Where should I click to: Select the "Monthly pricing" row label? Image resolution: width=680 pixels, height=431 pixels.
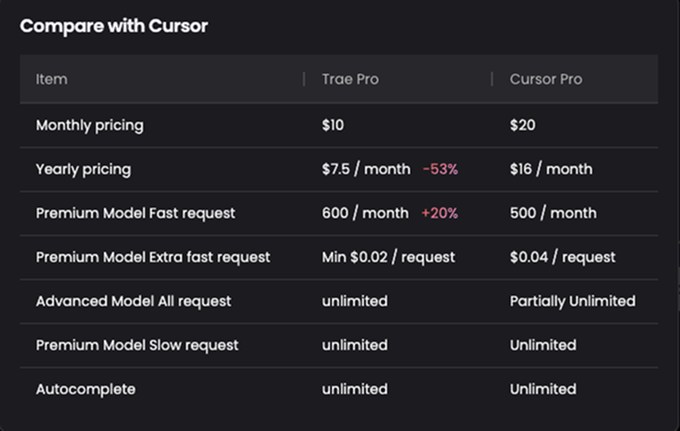(90, 126)
